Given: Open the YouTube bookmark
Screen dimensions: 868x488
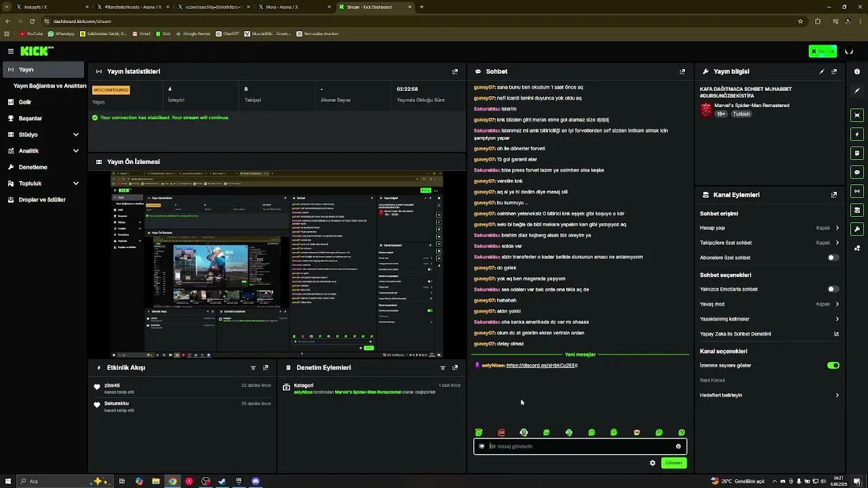Looking at the screenshot, I should [32, 34].
